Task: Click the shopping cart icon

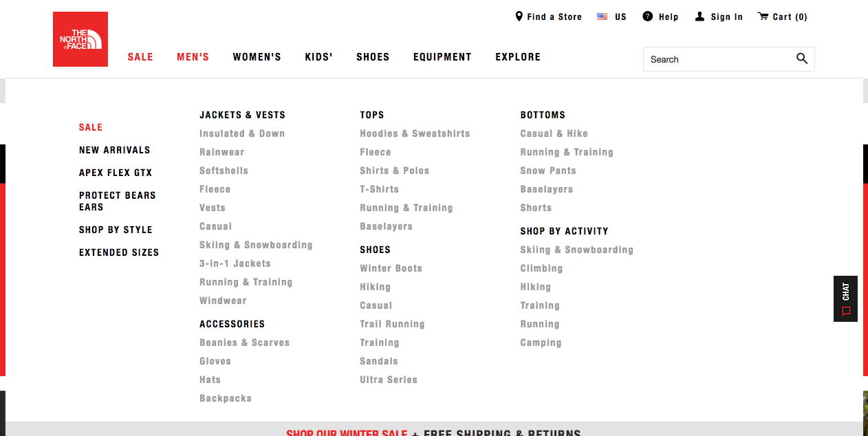Action: click(763, 17)
